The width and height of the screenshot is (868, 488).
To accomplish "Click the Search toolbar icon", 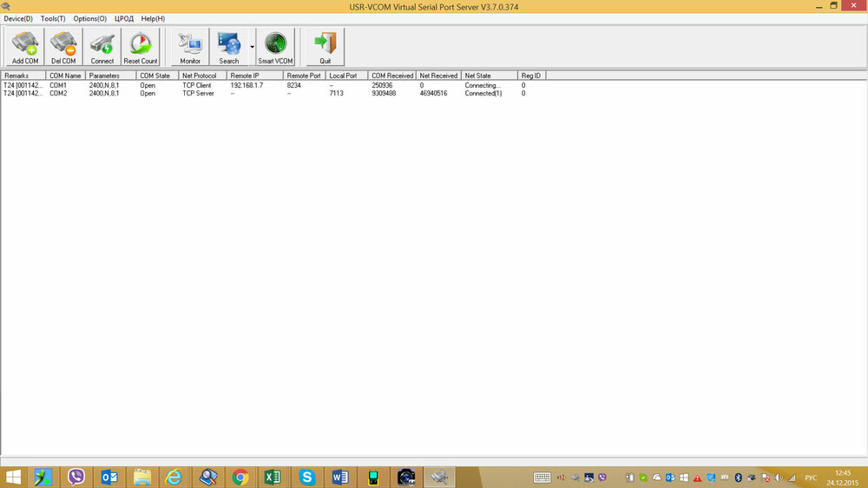I will [228, 47].
